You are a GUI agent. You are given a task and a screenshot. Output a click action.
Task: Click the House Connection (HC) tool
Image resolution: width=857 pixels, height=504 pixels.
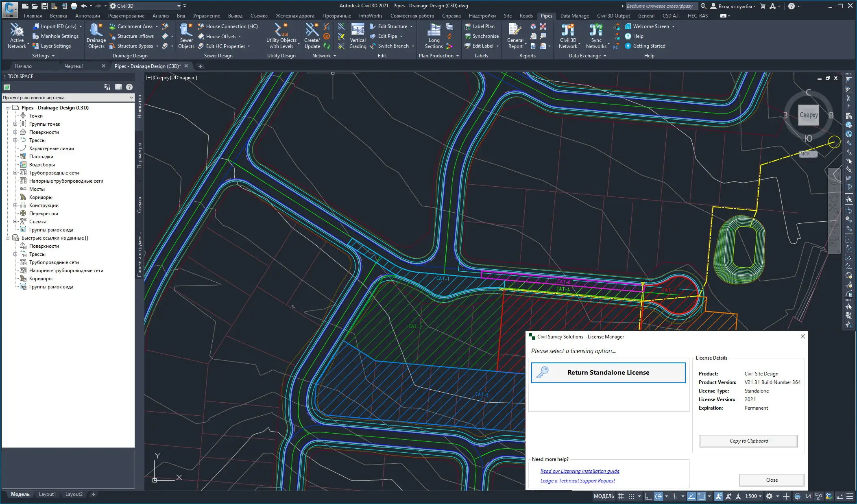coord(228,26)
